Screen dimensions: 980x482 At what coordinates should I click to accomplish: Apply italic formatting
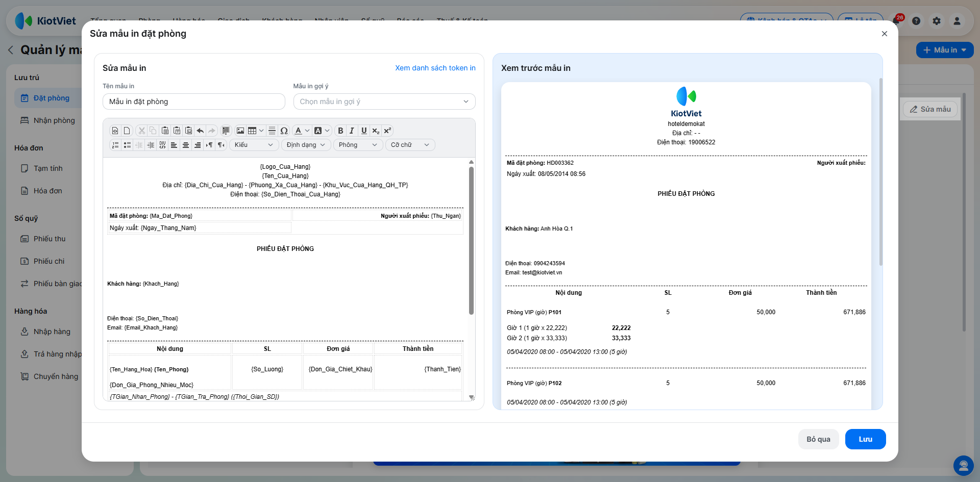coord(352,131)
